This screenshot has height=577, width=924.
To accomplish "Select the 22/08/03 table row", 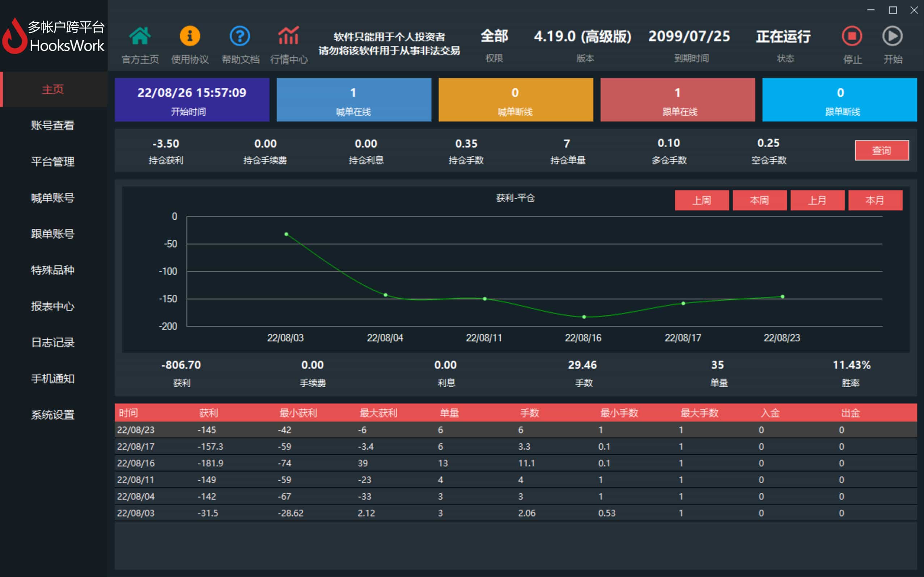I will click(x=516, y=513).
